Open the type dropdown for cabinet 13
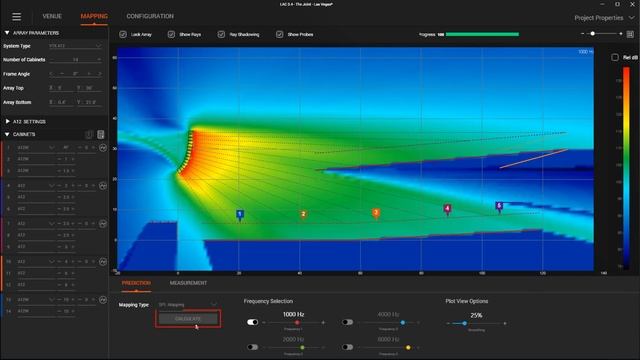The image size is (640, 360). click(x=51, y=300)
